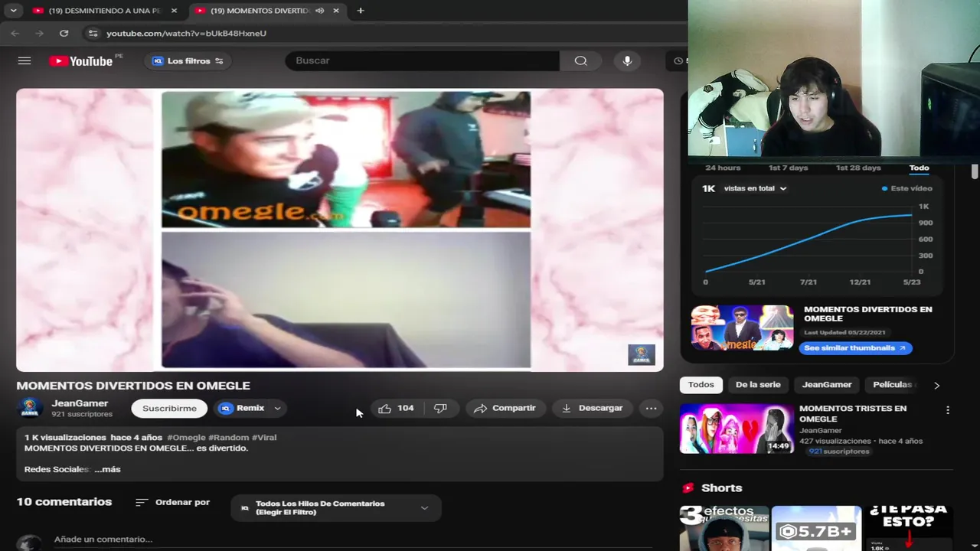This screenshot has width=980, height=551.
Task: Open the #Viral hashtag link
Action: pyautogui.click(x=264, y=438)
